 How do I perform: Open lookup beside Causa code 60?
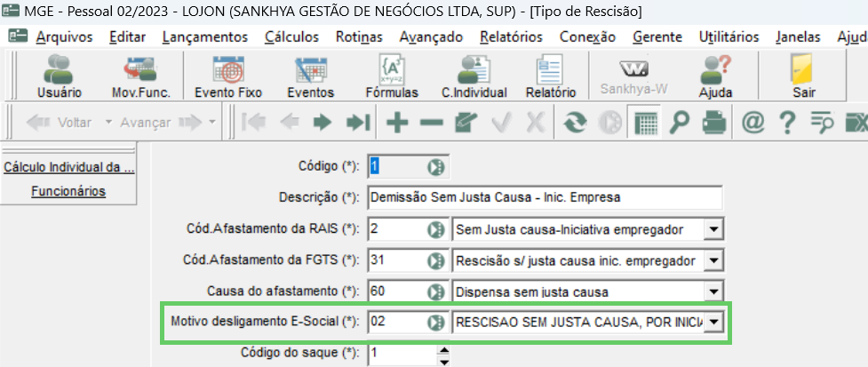click(436, 291)
